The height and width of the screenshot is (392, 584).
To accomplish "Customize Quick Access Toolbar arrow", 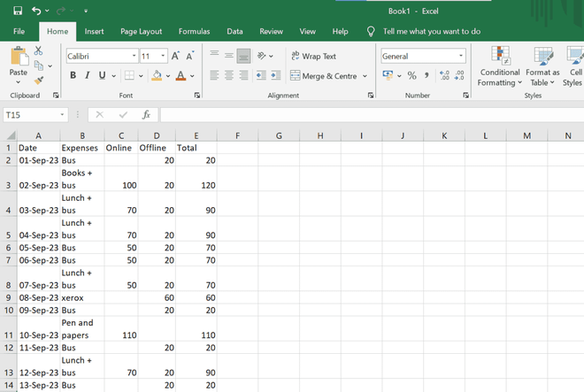I will 86,12.
